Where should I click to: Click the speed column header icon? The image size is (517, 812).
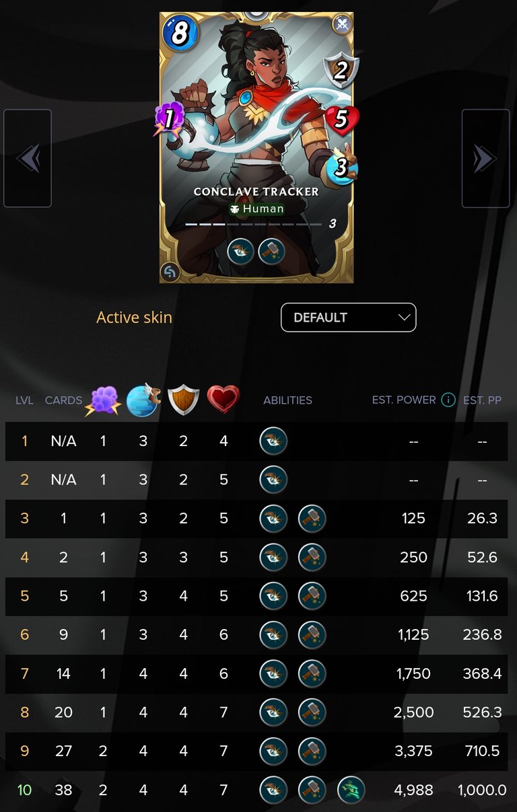click(x=143, y=400)
